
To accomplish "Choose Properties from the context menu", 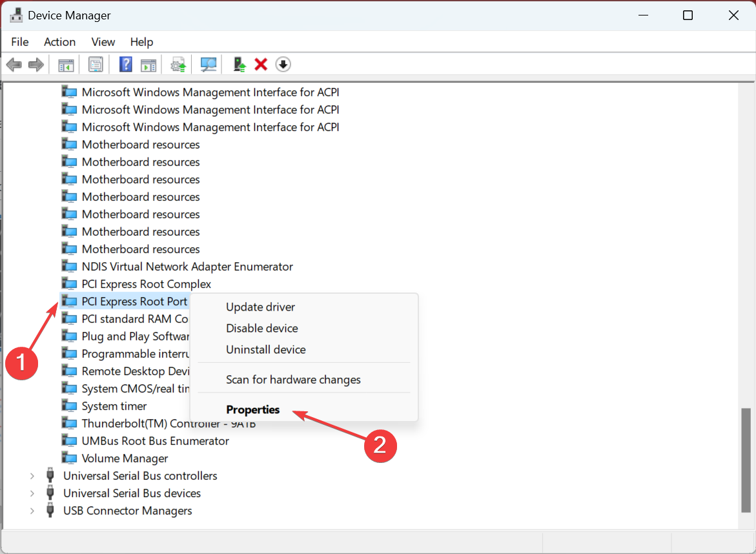I will tap(252, 410).
